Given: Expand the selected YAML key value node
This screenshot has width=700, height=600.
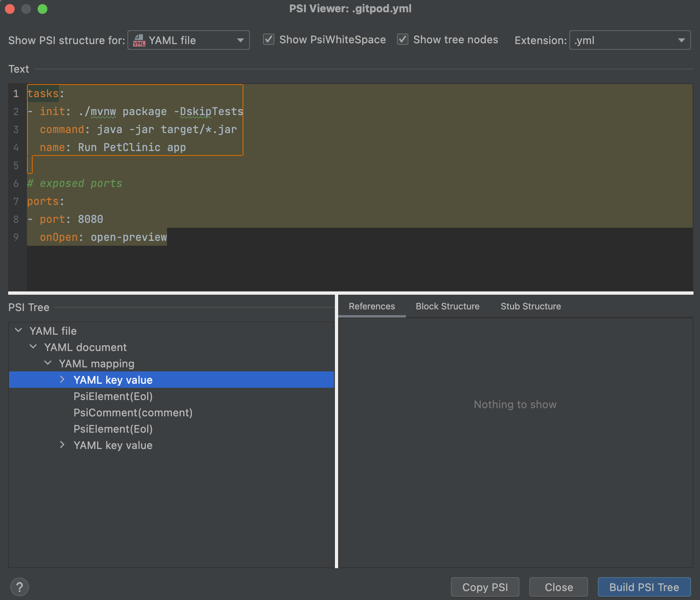Looking at the screenshot, I should 62,380.
